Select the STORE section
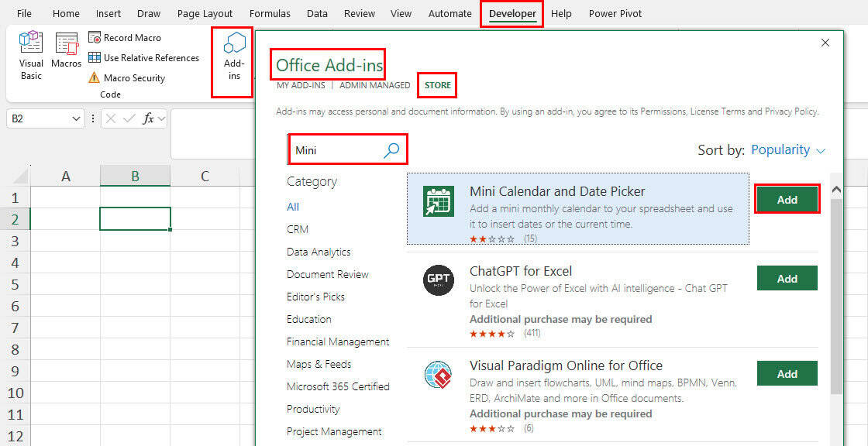 [x=437, y=86]
